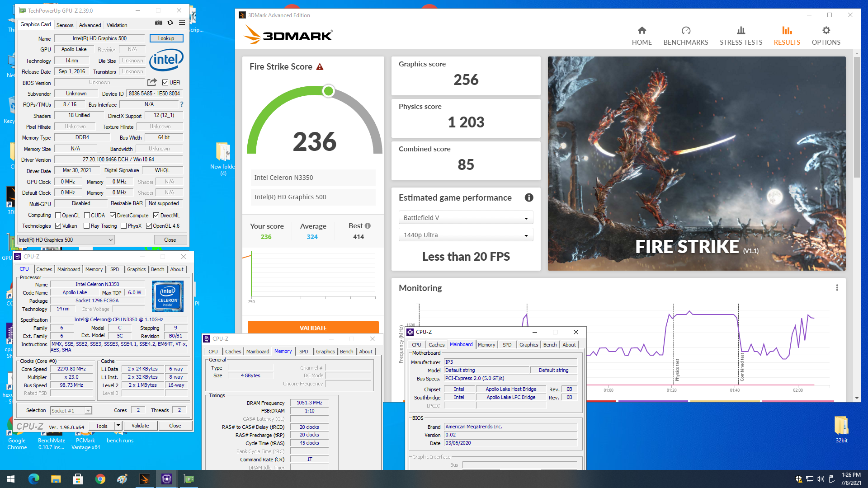Refresh GPU-Z with the refresh icon
The height and width of the screenshot is (488, 868).
click(170, 23)
